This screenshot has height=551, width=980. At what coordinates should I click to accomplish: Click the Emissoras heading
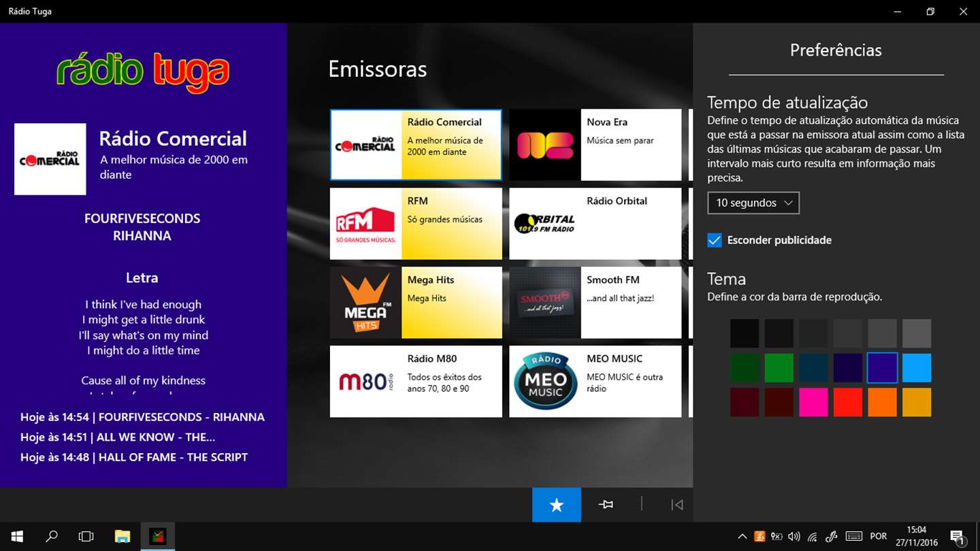(x=378, y=69)
